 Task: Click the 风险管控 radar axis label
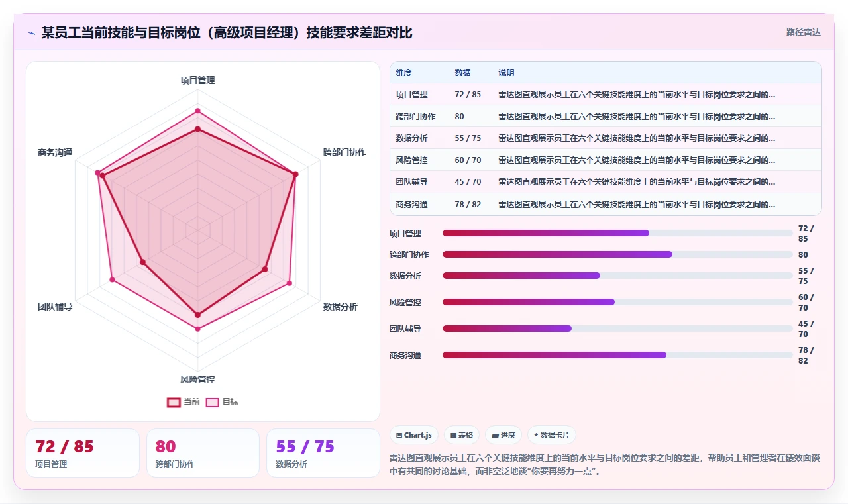pos(197,379)
